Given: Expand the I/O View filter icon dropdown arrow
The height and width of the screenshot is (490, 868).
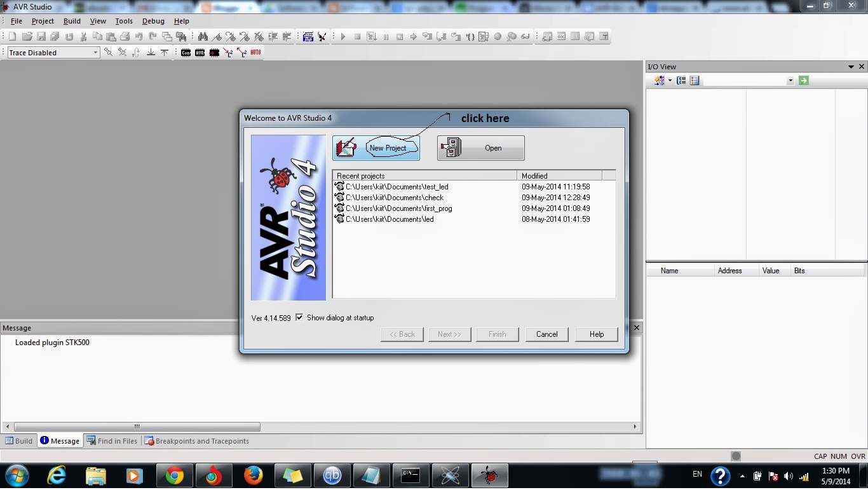Looking at the screenshot, I should pos(670,81).
